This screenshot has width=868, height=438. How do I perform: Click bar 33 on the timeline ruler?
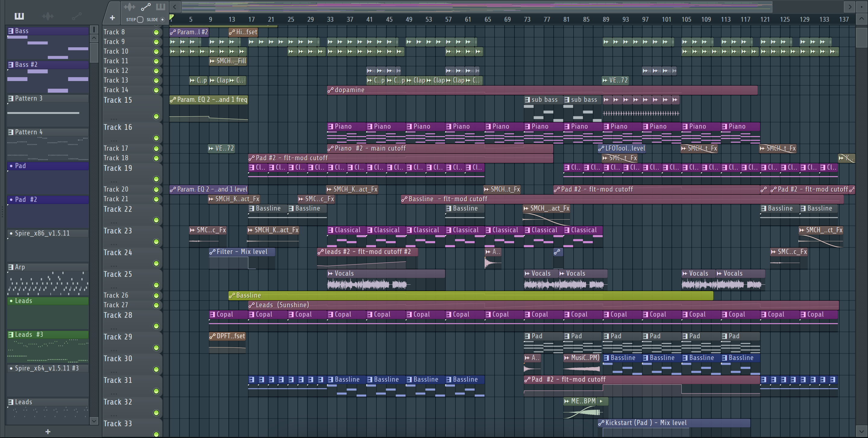(330, 20)
